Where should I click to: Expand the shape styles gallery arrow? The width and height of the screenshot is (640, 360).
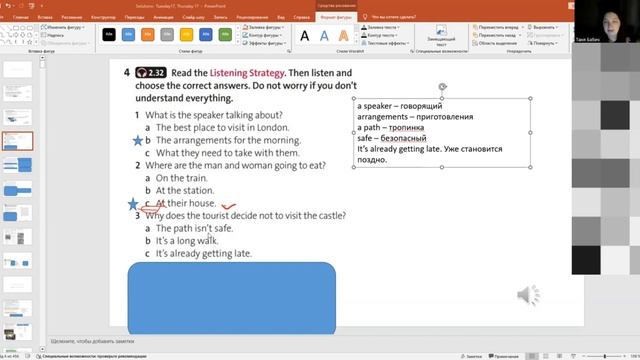238,42
